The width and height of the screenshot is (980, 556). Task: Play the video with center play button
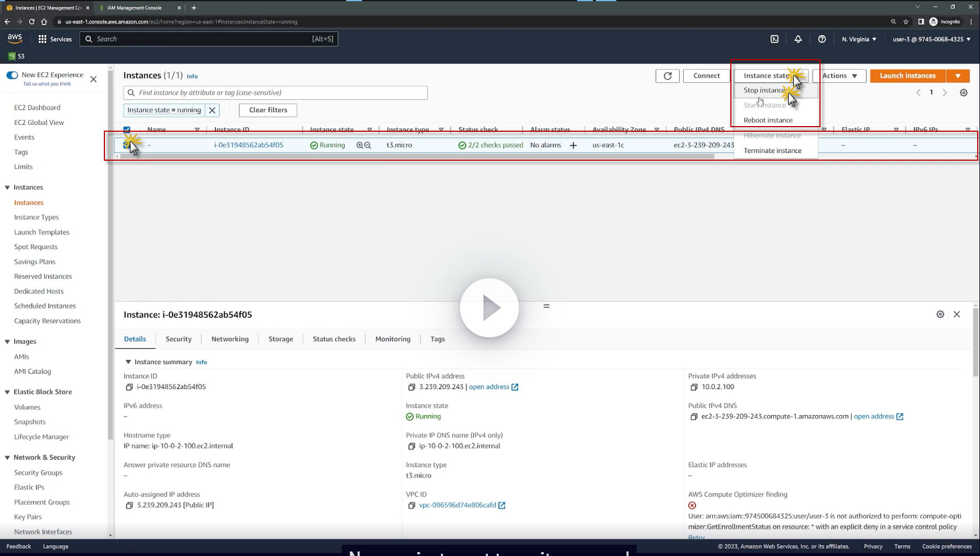(489, 308)
